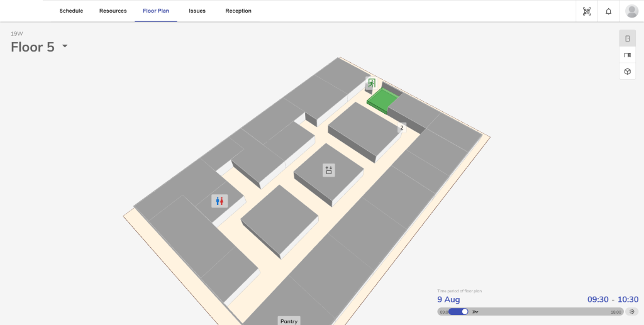Open the QR code scanner
The image size is (644, 325).
tap(587, 11)
